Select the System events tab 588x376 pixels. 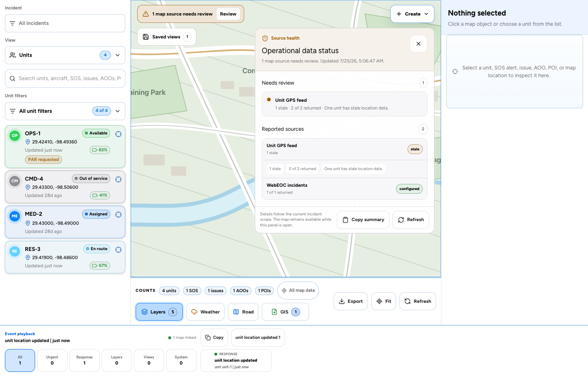(181, 360)
